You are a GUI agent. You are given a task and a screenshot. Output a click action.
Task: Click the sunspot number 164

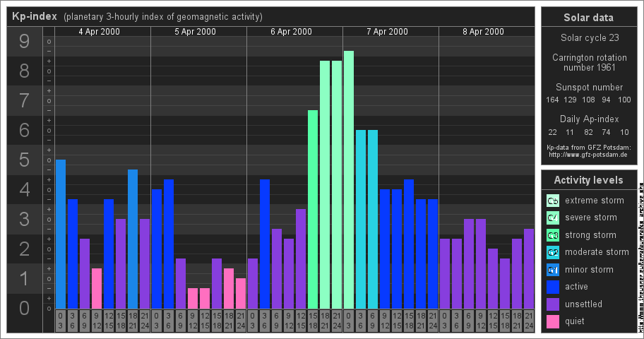point(552,100)
